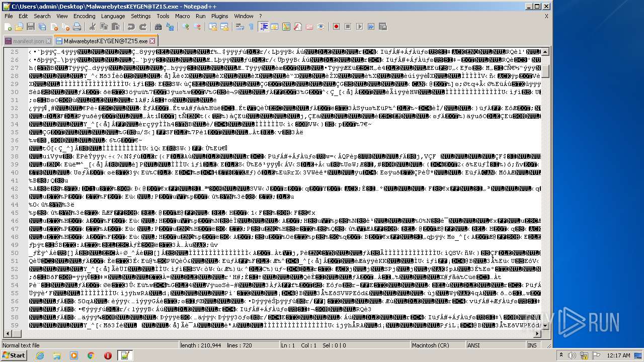Open the Language menu
Screen dimensions: 644x362
click(113, 16)
